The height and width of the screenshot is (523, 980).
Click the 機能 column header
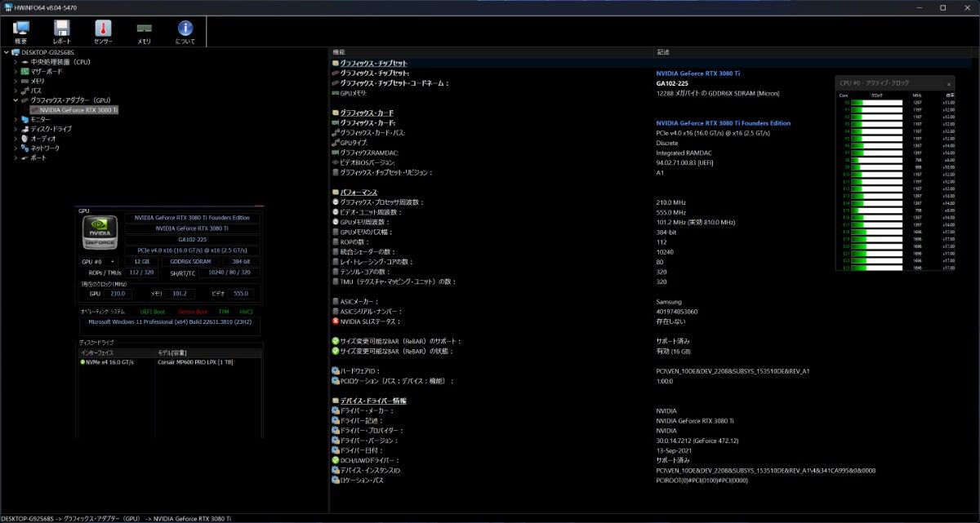pos(492,52)
